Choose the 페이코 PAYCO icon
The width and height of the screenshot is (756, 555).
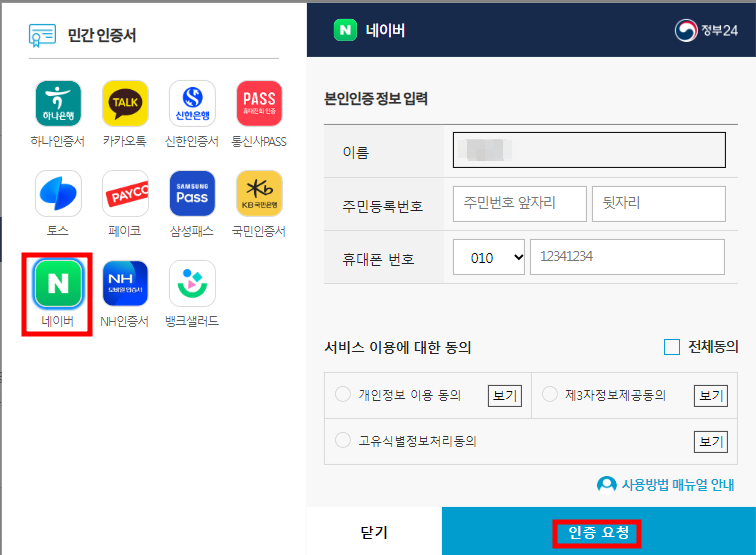click(x=125, y=193)
